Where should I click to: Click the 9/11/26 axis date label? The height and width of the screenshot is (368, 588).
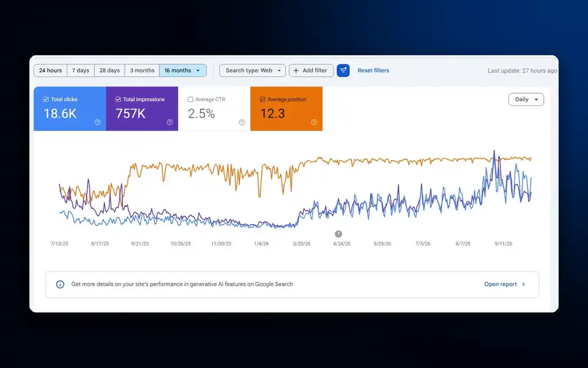[x=503, y=244]
